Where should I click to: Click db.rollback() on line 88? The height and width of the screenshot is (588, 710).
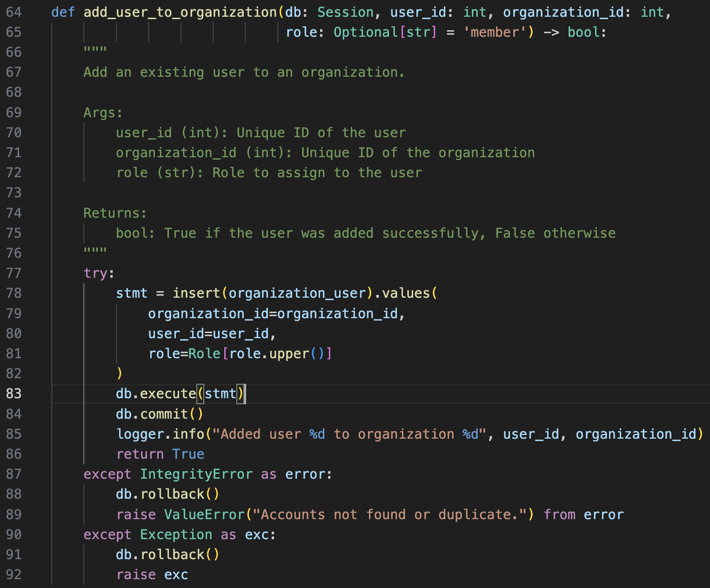[x=167, y=494]
